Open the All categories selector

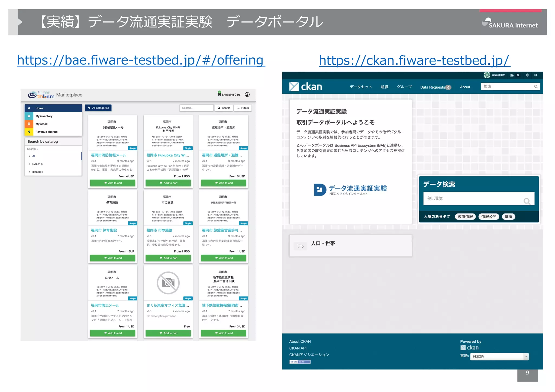pos(98,108)
